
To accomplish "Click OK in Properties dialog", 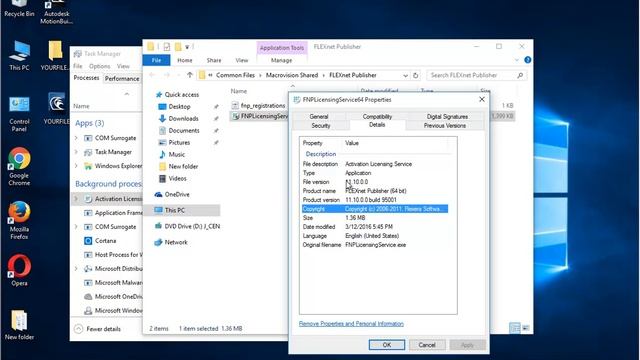I will tap(387, 345).
